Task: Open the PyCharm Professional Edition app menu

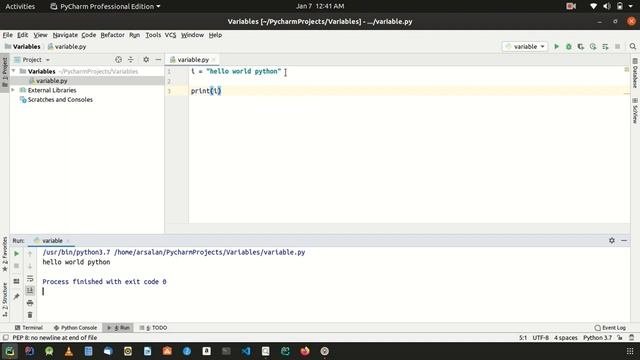Action: pos(105,6)
